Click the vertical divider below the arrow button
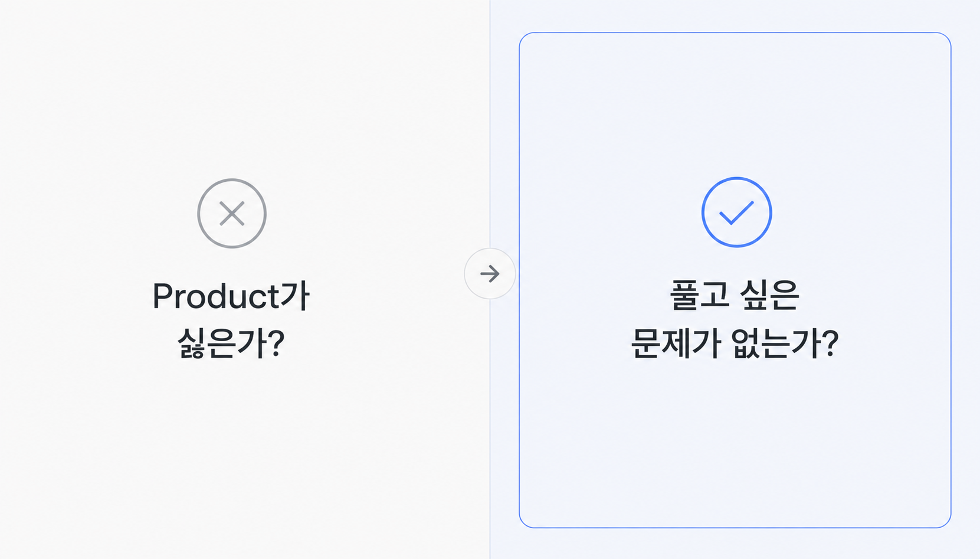This screenshot has height=559, width=980. tap(490, 429)
